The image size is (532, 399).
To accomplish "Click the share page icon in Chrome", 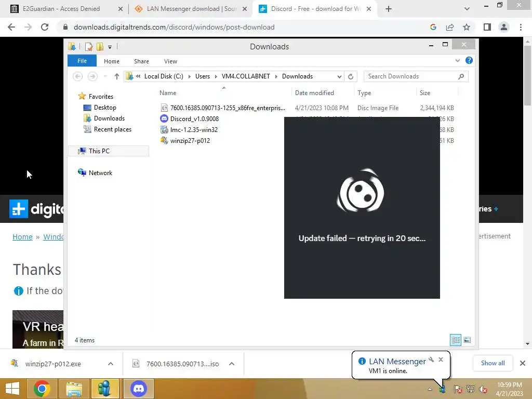I will pyautogui.click(x=450, y=27).
